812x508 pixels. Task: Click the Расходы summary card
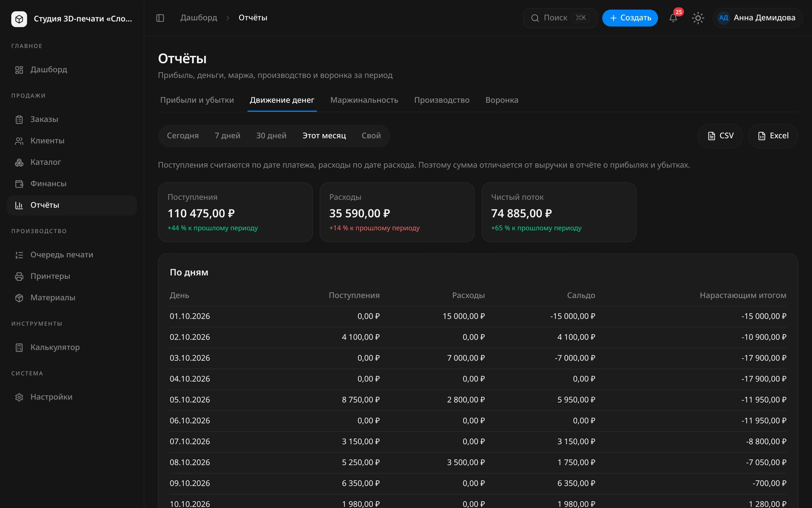point(397,212)
